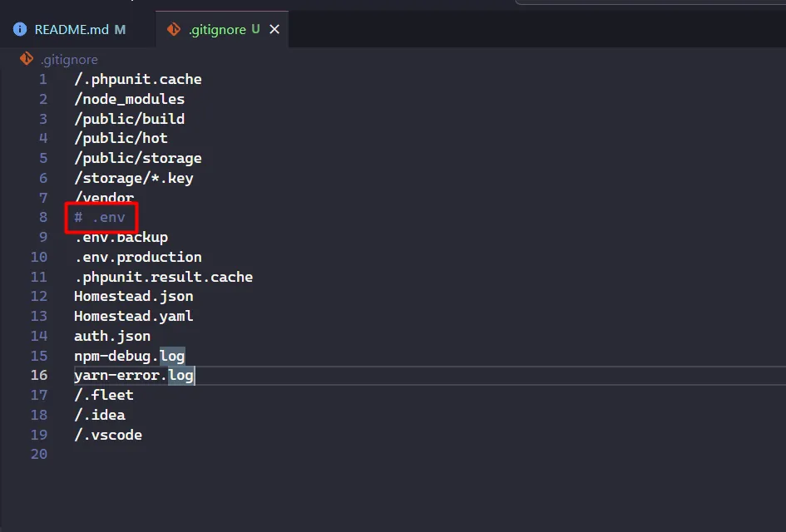Screen dimensions: 786x532
Task: Click the .env.production entry
Action: click(138, 257)
